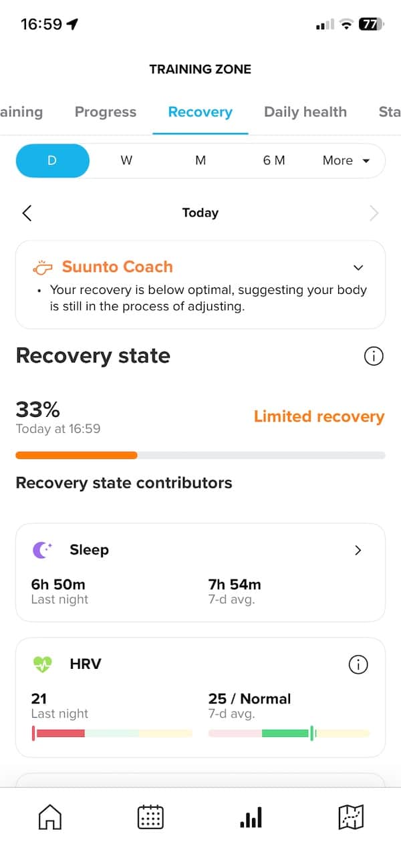Switch to the Progress tab
401x868 pixels.
point(106,112)
